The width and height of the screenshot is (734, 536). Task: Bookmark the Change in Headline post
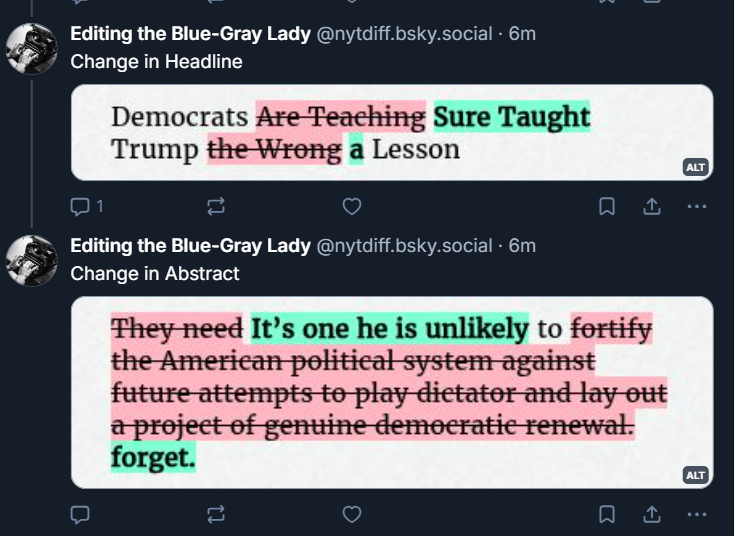pos(606,207)
